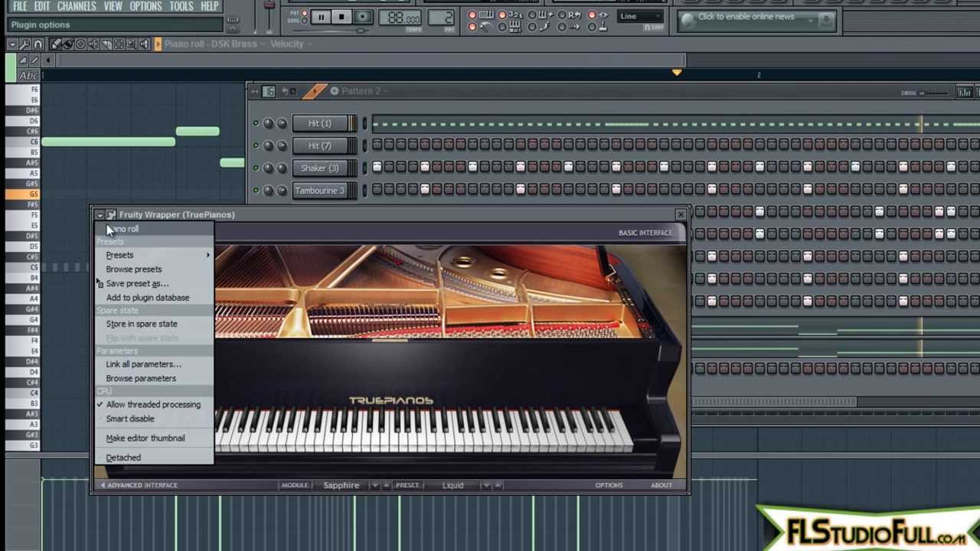Activate the Playback speaker tool in piano roll toolbar
This screenshot has height=551, width=980.
145,44
